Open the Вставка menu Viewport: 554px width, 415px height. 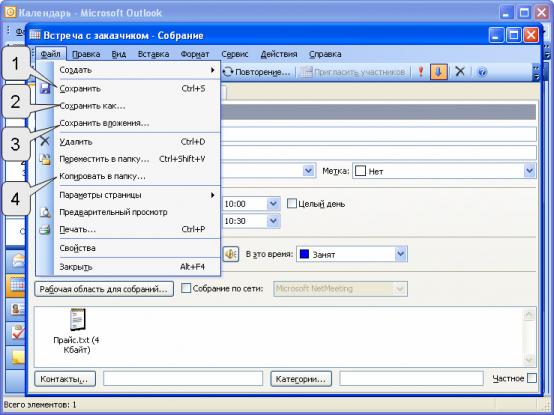click(x=153, y=54)
